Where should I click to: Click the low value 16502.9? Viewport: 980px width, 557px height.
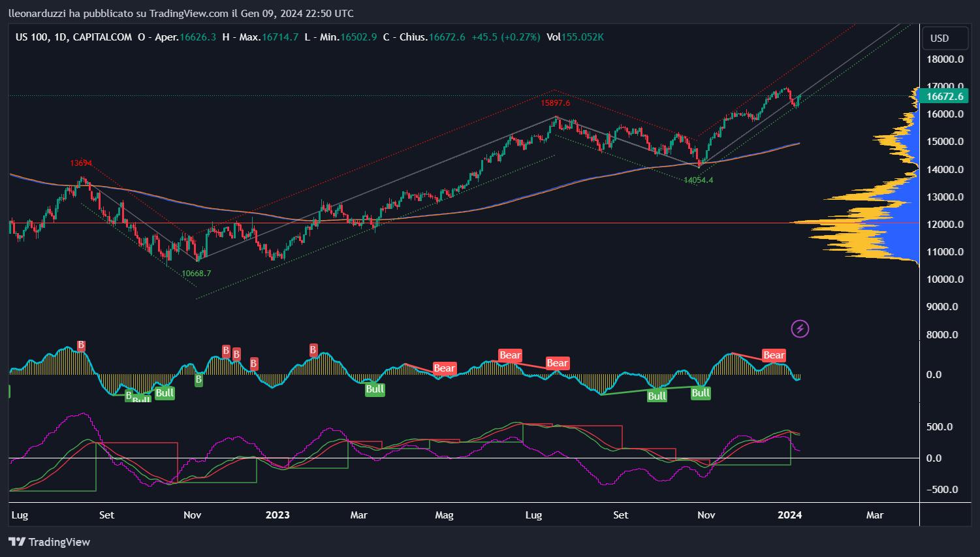click(358, 37)
